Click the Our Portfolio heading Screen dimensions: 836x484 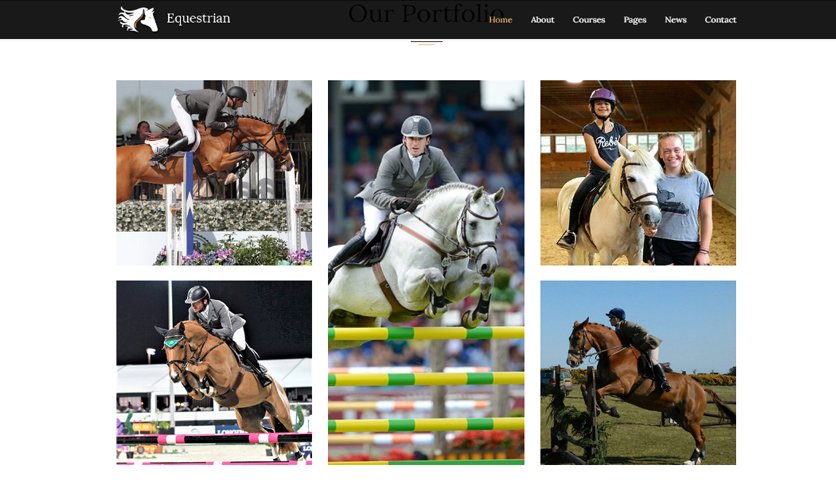[425, 13]
